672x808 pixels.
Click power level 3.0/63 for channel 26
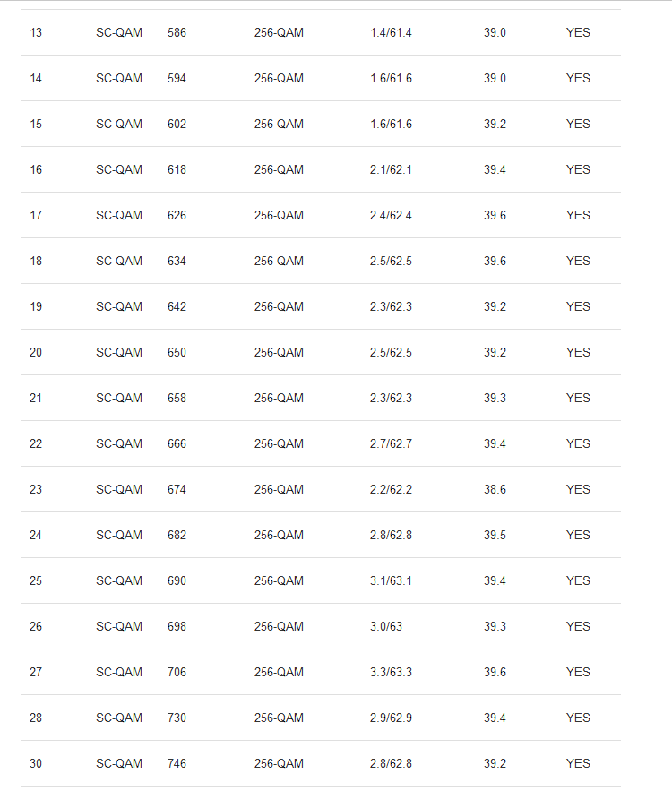click(386, 627)
